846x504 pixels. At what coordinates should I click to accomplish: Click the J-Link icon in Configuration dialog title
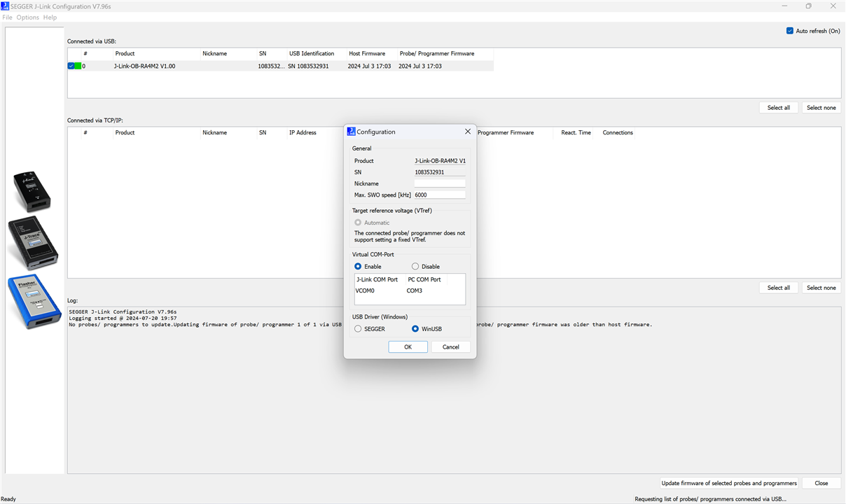(352, 132)
